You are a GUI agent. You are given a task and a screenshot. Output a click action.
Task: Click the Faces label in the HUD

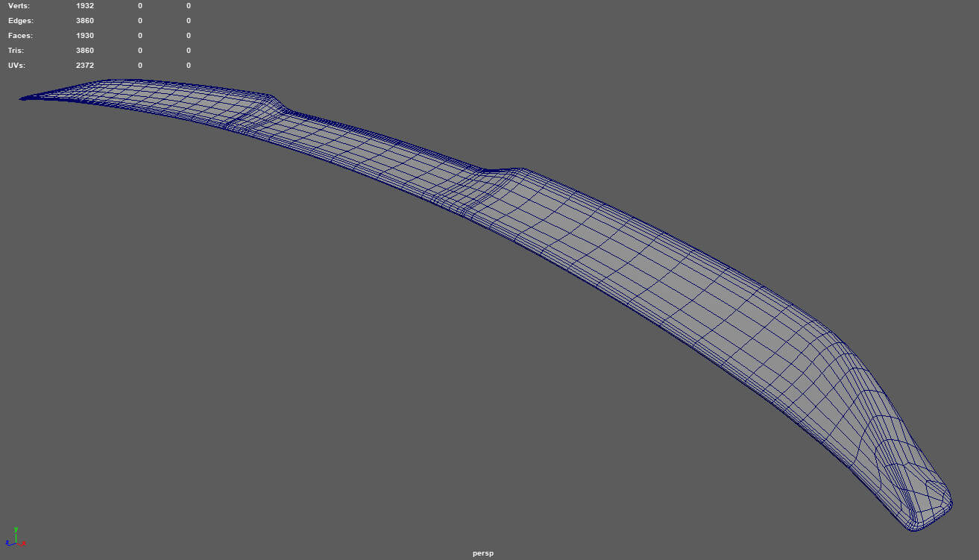coord(20,36)
